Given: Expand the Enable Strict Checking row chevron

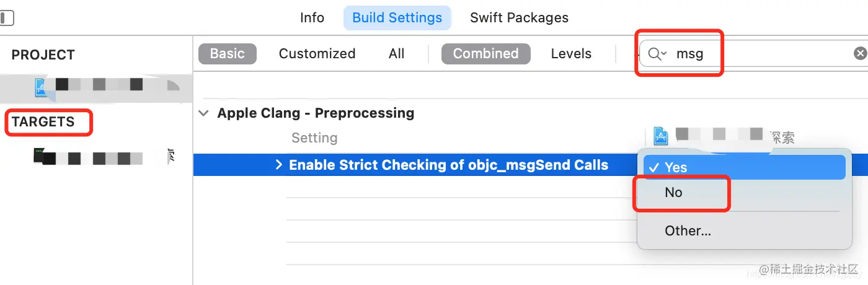Looking at the screenshot, I should point(278,165).
